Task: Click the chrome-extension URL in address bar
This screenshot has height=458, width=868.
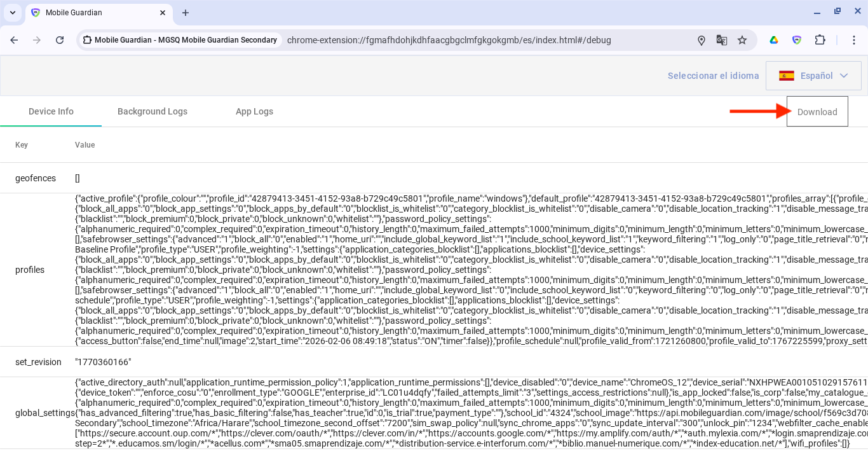Action: click(449, 40)
